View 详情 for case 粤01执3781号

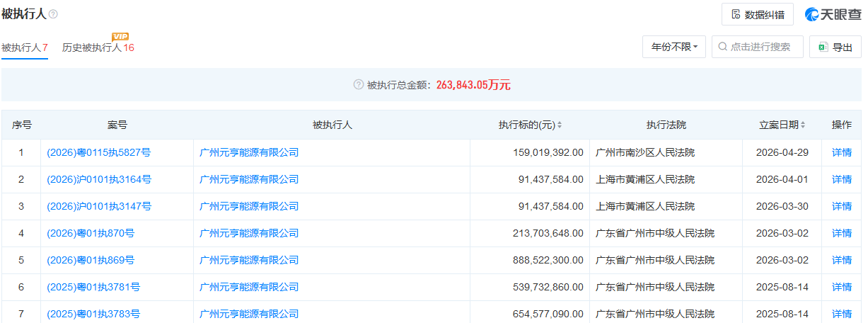click(842, 287)
